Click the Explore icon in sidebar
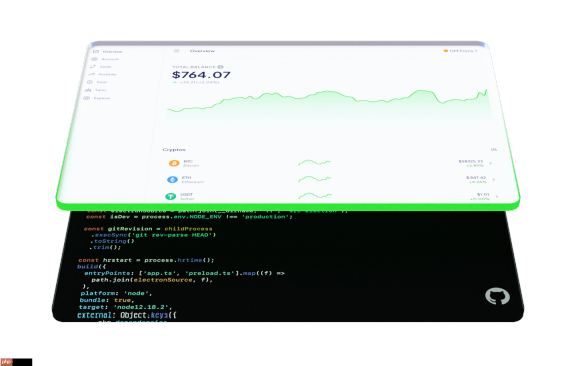The image size is (576, 366). pos(86,98)
